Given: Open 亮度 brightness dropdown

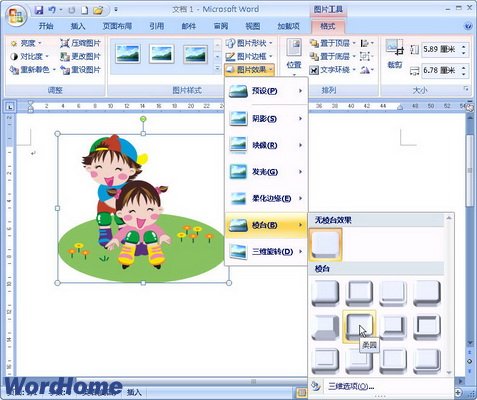Looking at the screenshot, I should pos(26,43).
